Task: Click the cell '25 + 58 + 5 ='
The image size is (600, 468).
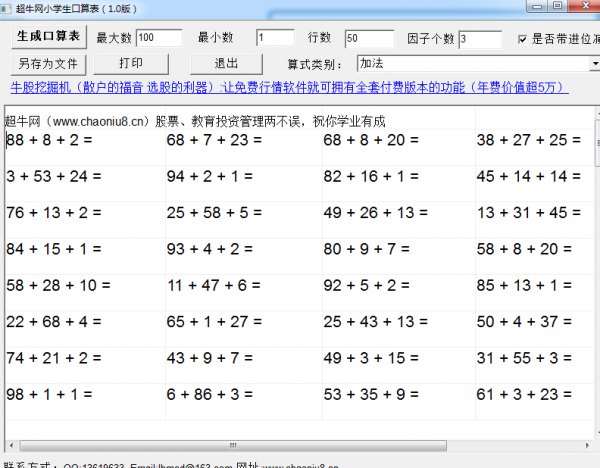Action: point(244,220)
